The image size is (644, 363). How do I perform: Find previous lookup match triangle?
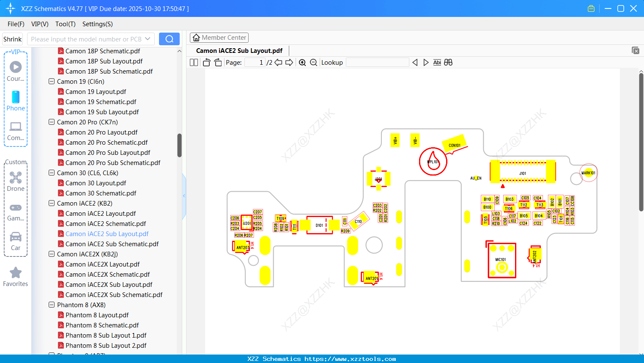(x=415, y=63)
